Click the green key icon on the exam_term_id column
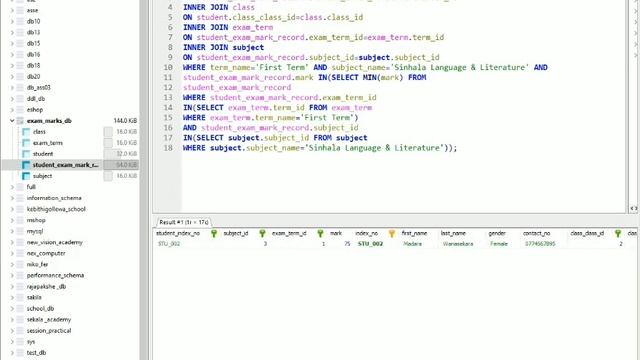Image resolution: width=640 pixels, height=360 pixels. tap(320, 233)
